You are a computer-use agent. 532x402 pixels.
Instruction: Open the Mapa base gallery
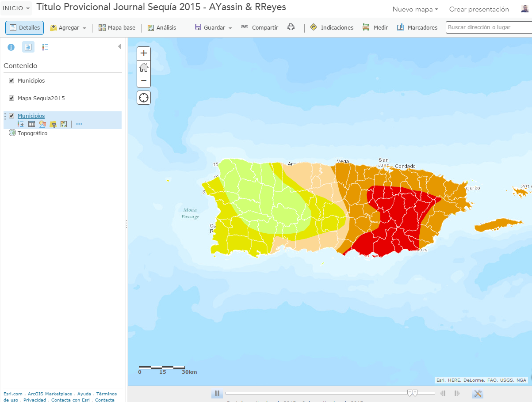117,27
